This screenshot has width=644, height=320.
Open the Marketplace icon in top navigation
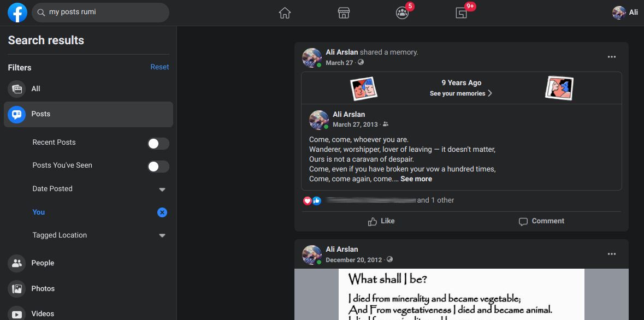tap(344, 12)
